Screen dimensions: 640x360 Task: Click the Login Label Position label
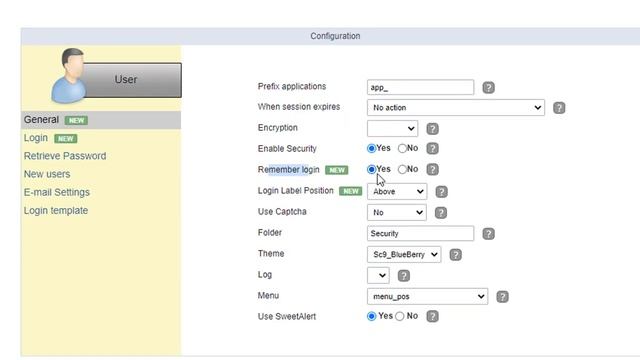tap(296, 191)
